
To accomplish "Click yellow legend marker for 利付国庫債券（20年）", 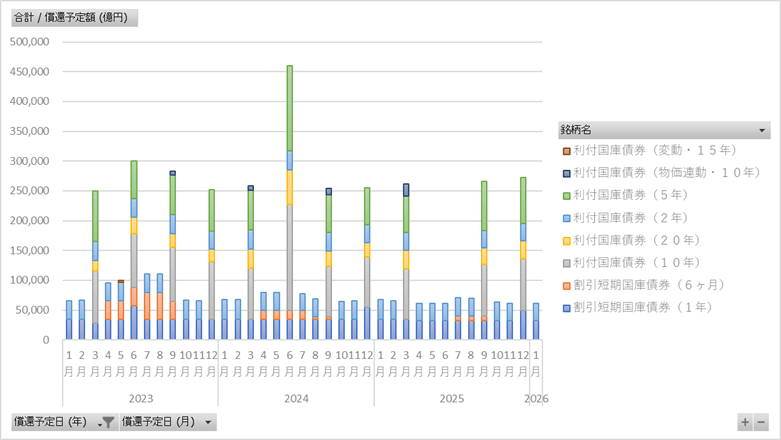I will click(566, 239).
